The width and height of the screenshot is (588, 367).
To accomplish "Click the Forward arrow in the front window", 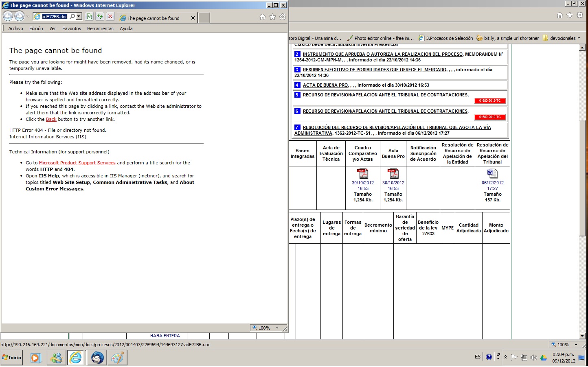I will click(19, 17).
